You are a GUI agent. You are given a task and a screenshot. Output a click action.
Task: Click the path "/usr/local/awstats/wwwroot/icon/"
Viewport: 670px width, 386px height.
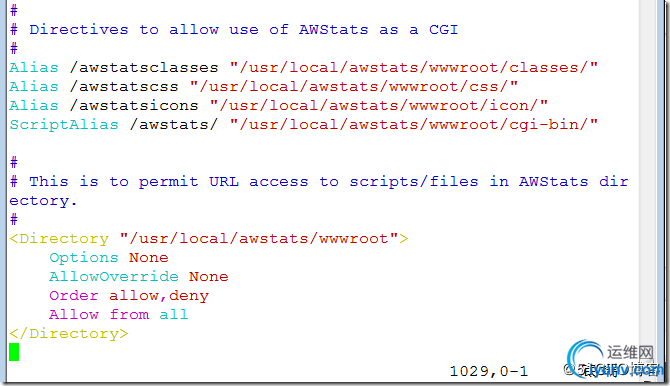tap(379, 106)
